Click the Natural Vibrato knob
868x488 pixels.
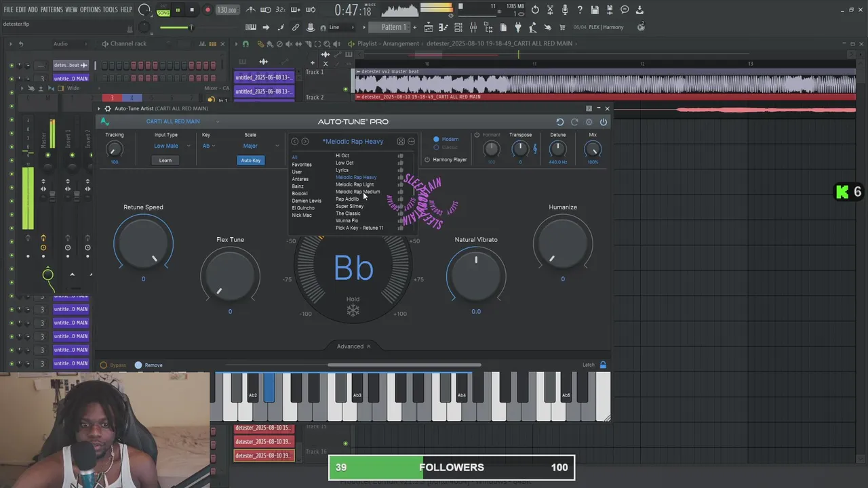click(476, 275)
